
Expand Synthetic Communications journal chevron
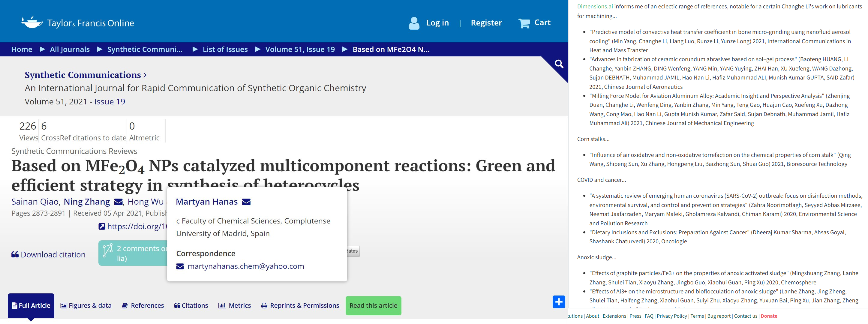coord(145,75)
